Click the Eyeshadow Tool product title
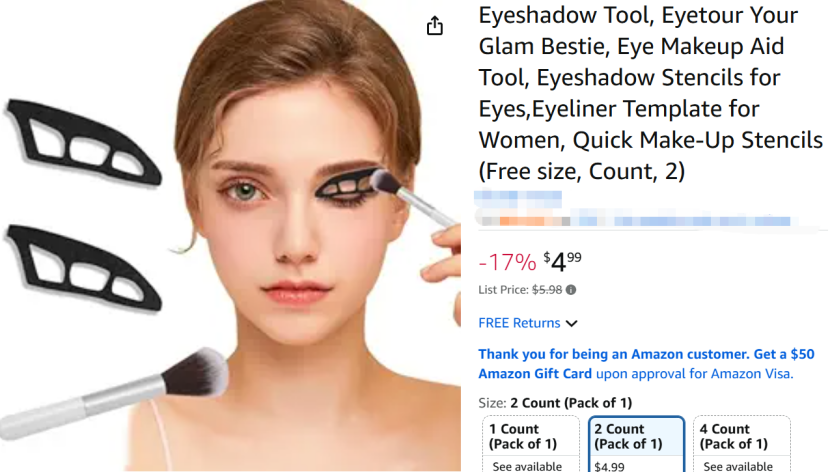The width and height of the screenshot is (830, 472). click(x=651, y=93)
